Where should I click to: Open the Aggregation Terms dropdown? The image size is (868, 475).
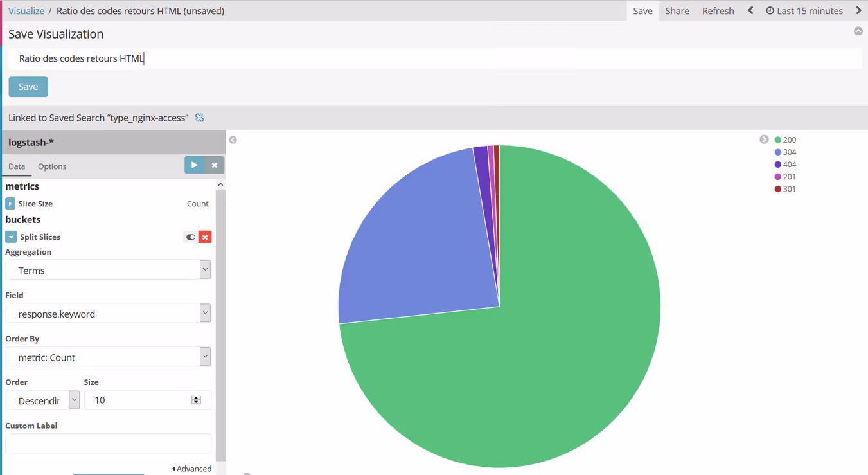108,270
